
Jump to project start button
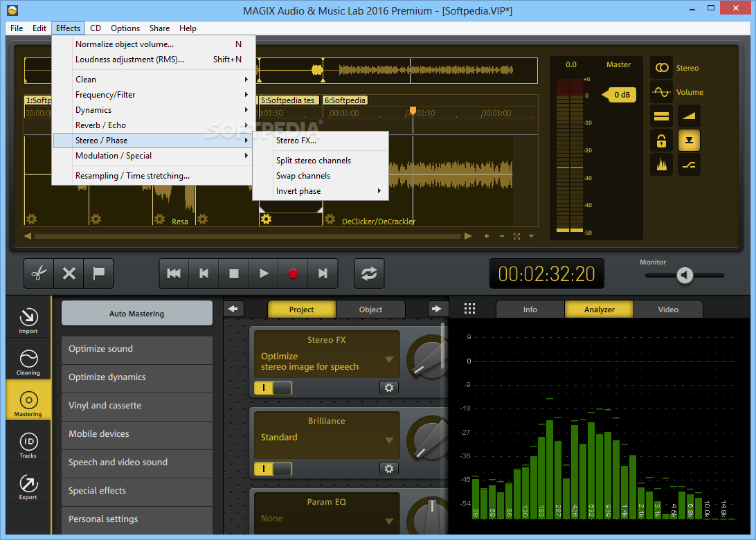(174, 273)
